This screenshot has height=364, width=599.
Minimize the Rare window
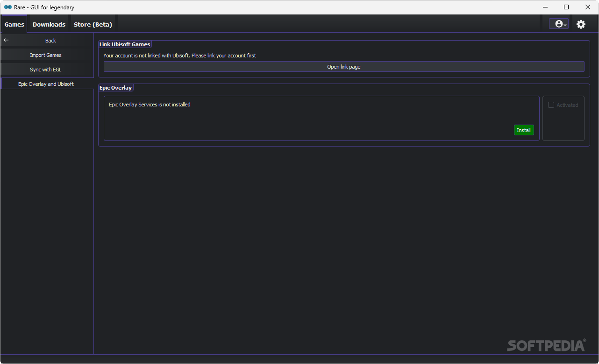(545, 7)
